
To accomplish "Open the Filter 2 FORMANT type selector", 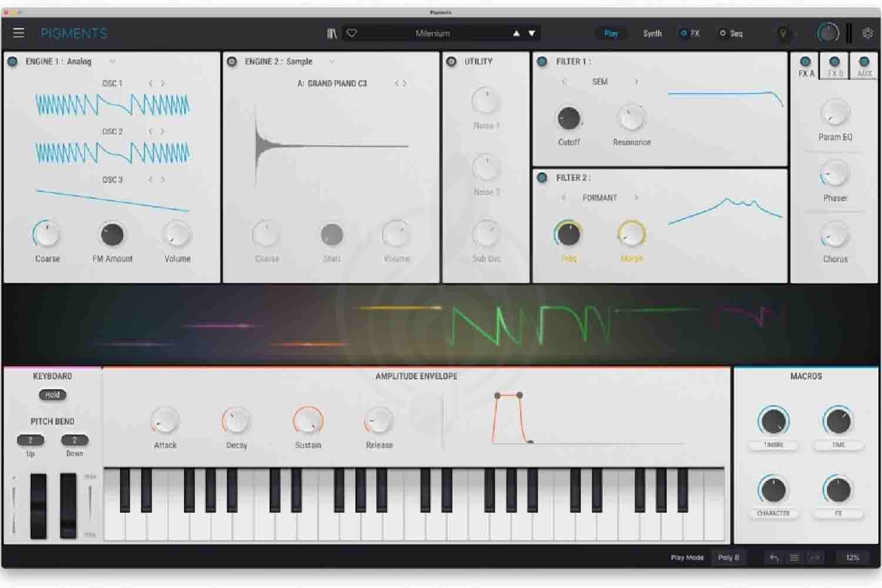I will coord(600,198).
